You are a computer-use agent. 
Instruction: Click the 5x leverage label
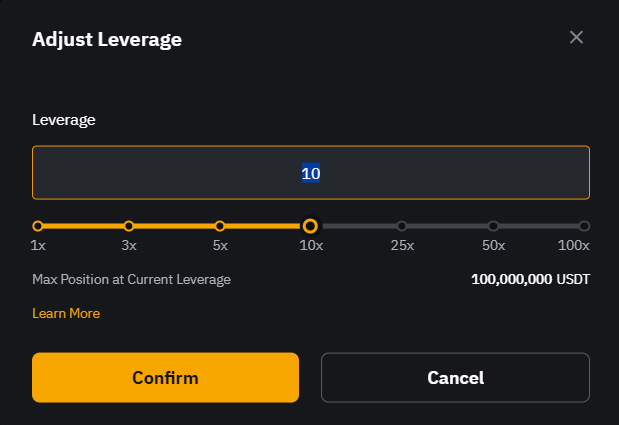point(220,245)
